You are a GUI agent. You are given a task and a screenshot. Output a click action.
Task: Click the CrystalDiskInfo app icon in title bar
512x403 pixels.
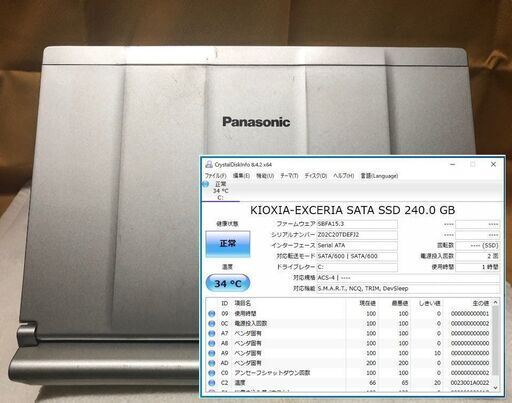(x=209, y=164)
